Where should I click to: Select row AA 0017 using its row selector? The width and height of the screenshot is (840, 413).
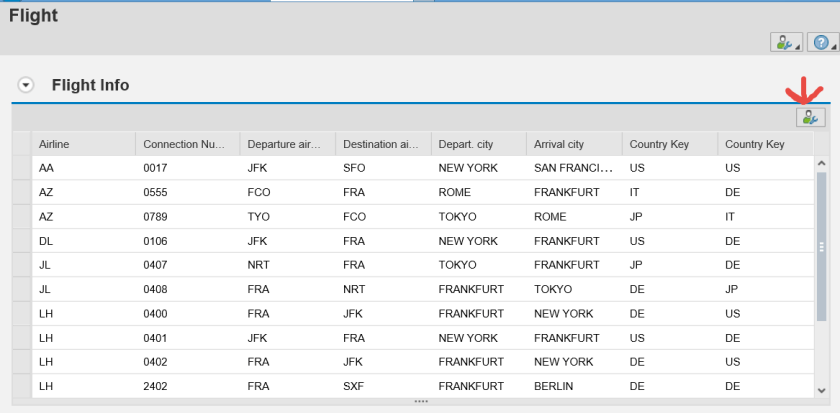(x=21, y=168)
